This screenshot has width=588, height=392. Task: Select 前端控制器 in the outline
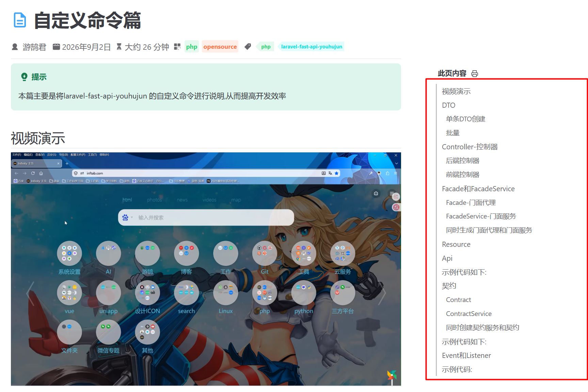(463, 175)
